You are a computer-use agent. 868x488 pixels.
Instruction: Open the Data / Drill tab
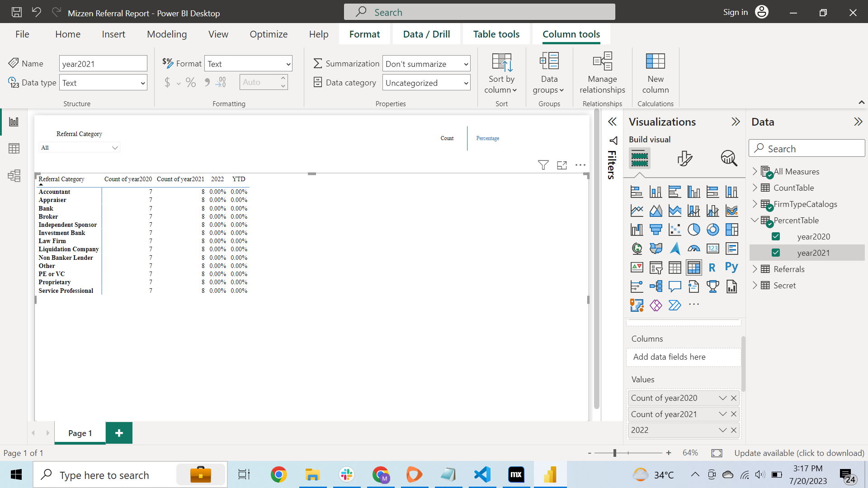click(426, 34)
